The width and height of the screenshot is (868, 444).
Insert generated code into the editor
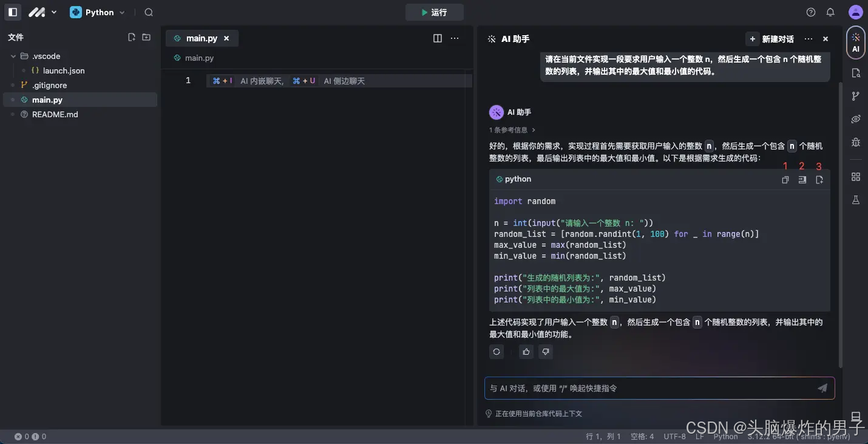point(802,180)
